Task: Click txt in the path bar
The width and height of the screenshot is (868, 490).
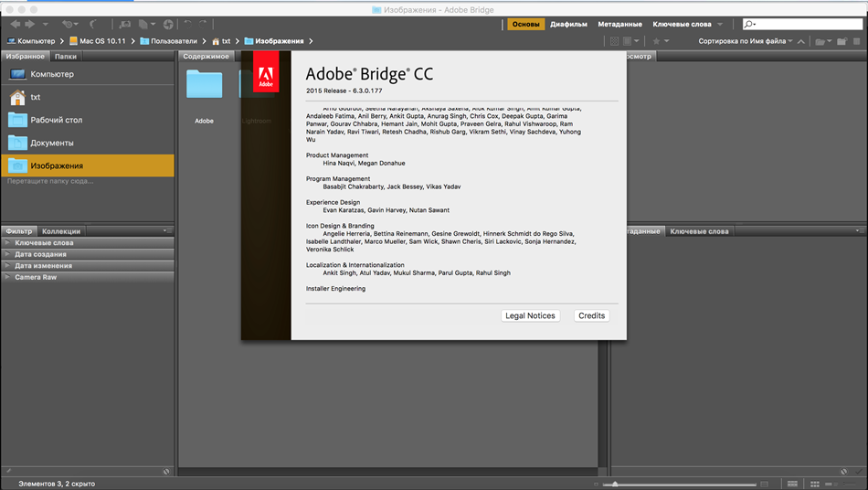Action: pos(221,41)
